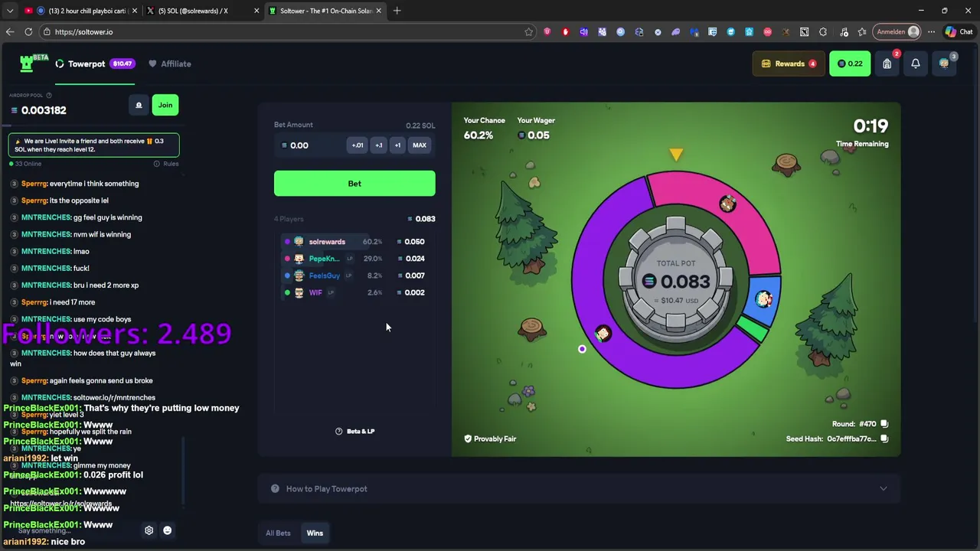Click the red hand ad-blocker extension icon
The height and width of the screenshot is (551, 980).
565,32
